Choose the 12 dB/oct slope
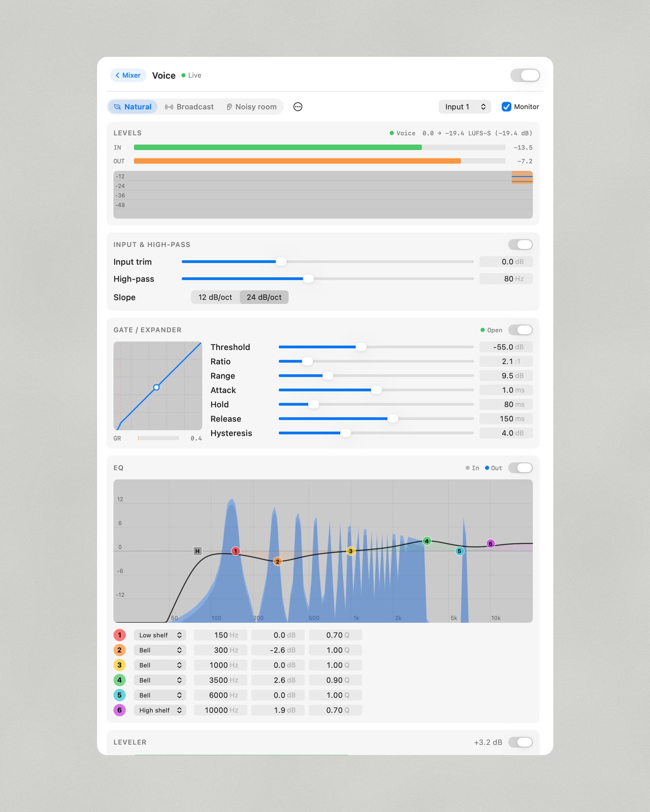 pyautogui.click(x=215, y=297)
